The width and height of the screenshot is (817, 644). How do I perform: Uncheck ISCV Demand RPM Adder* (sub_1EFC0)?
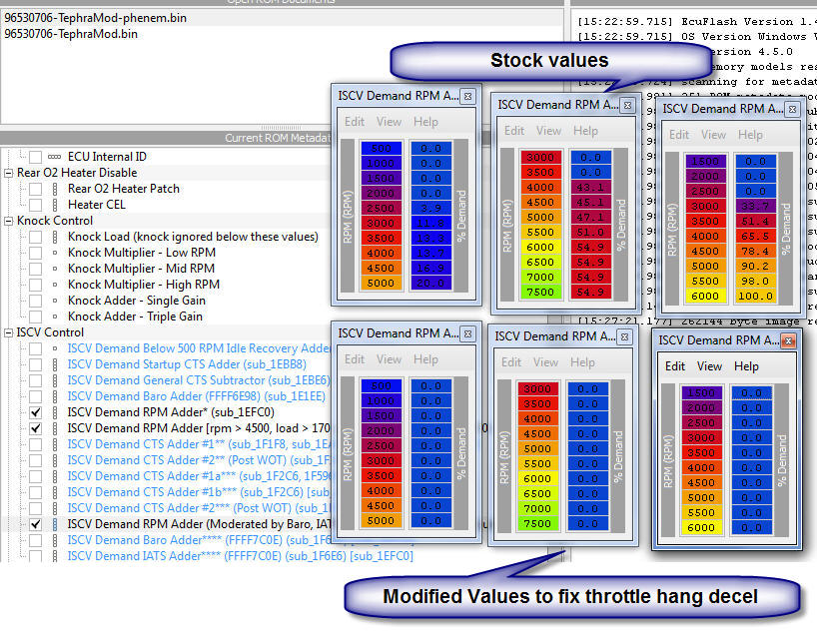point(36,412)
